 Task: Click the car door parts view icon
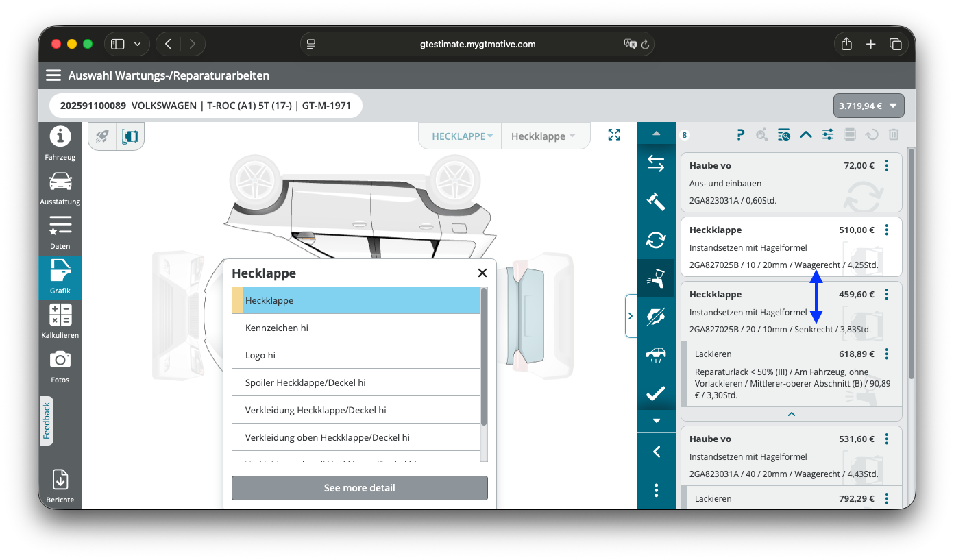point(130,136)
